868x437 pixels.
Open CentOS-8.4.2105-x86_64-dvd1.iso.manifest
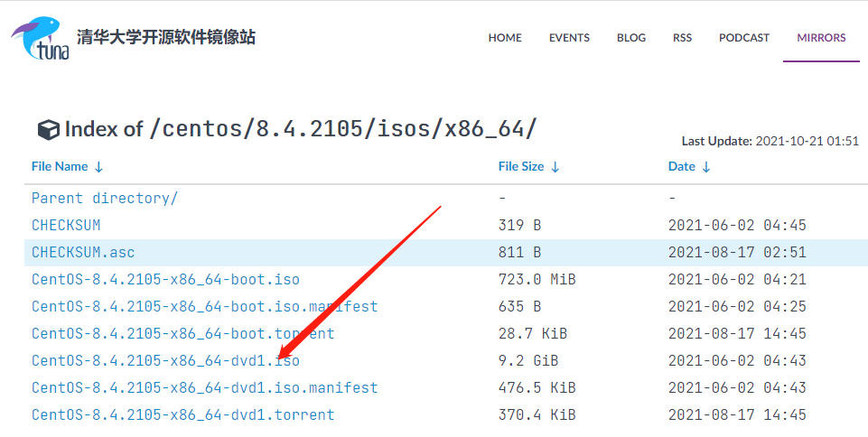204,387
